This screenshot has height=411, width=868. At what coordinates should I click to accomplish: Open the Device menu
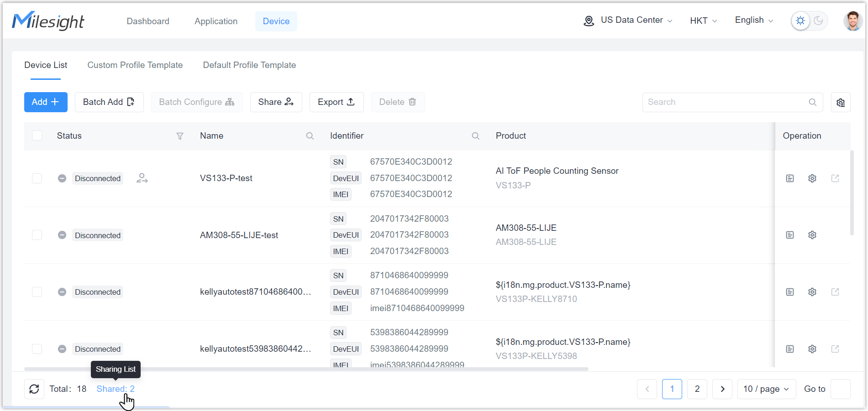(x=276, y=21)
